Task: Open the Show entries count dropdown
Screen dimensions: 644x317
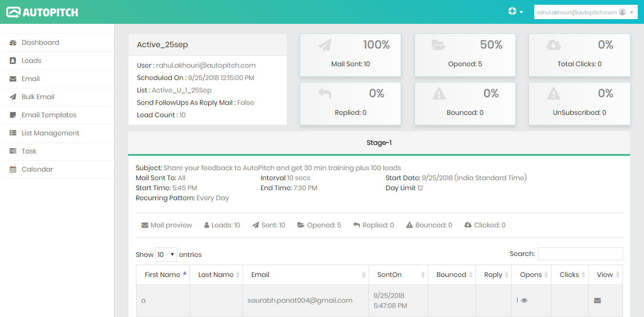Action: [x=166, y=255]
